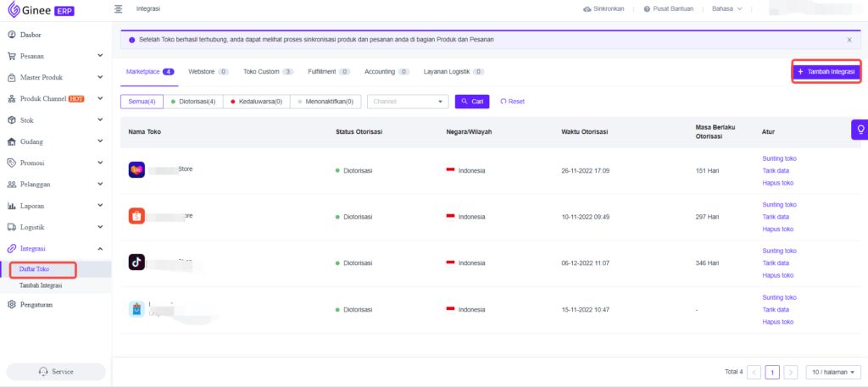The width and height of the screenshot is (868, 387).
Task: Click the Dasbor sidebar icon
Action: click(12, 35)
